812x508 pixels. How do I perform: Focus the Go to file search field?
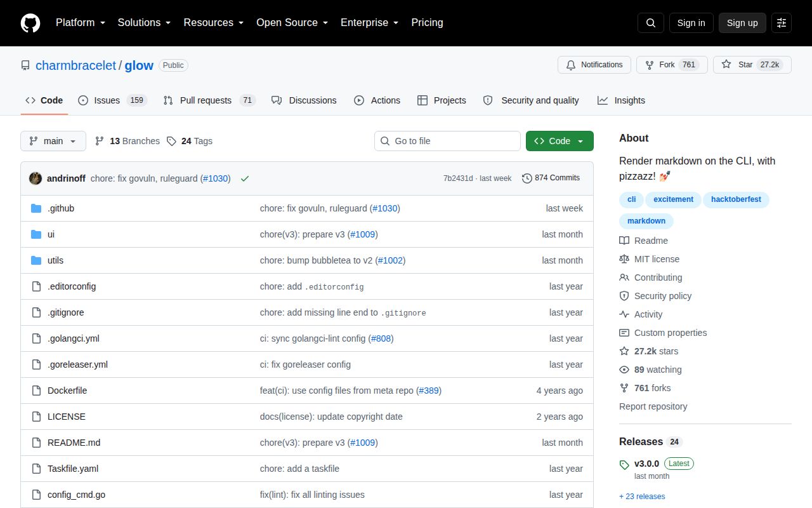click(447, 141)
